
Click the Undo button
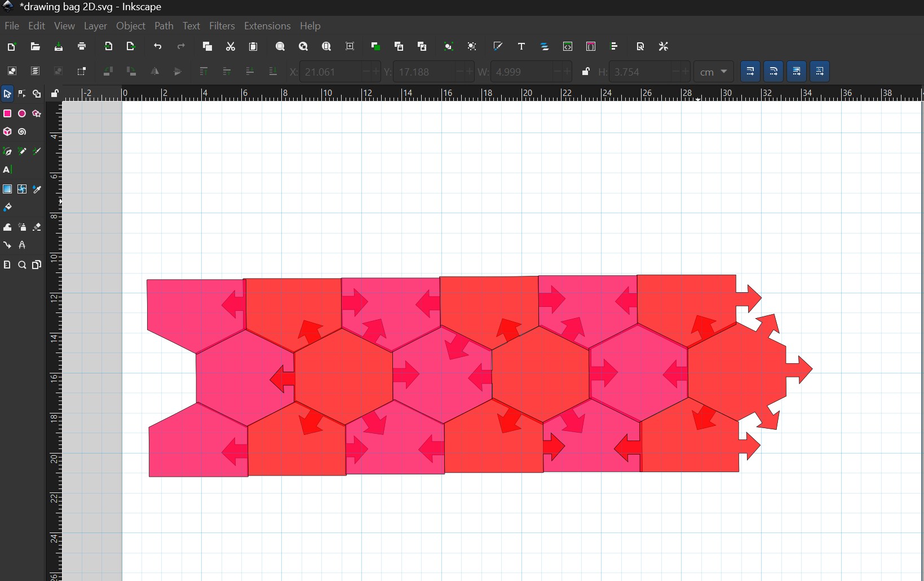(158, 47)
